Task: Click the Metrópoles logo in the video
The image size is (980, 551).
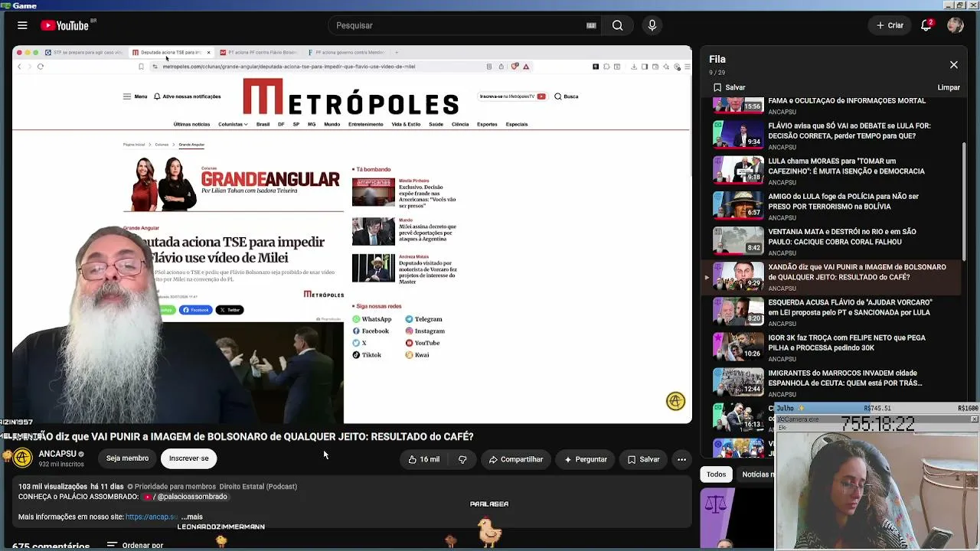Action: [351, 98]
